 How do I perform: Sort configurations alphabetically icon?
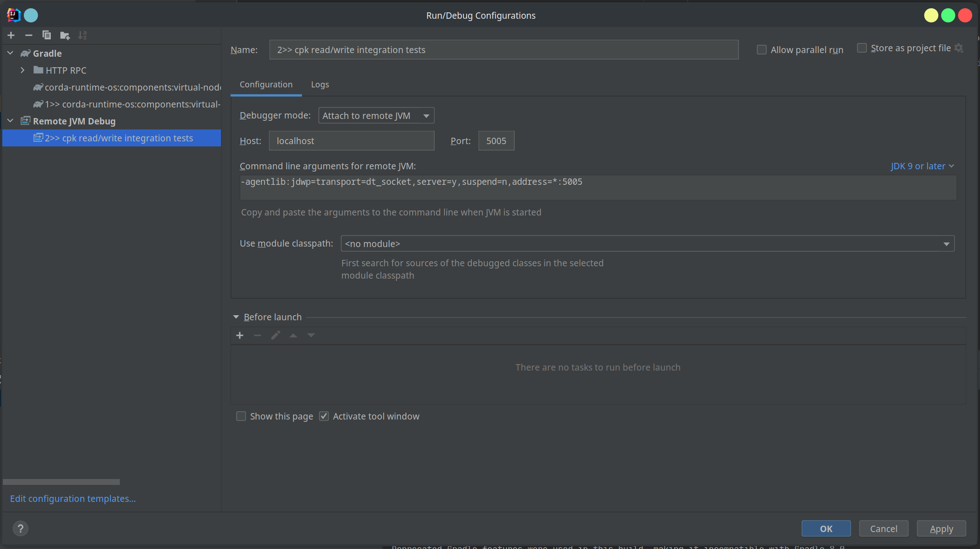(x=82, y=35)
